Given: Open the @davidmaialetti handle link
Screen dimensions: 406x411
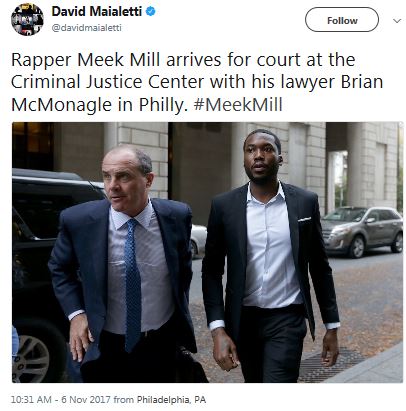Looking at the screenshot, I should 87,28.
